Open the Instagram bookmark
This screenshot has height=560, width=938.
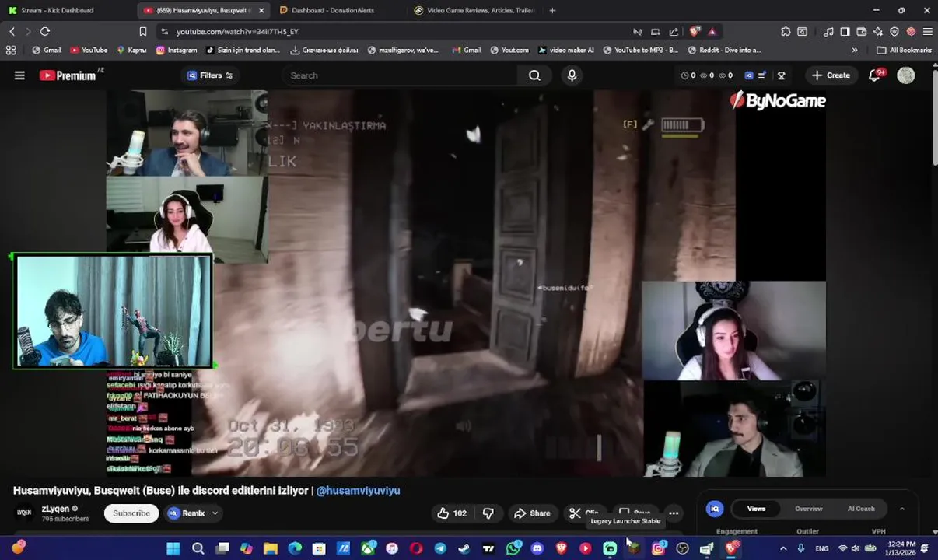click(x=177, y=50)
